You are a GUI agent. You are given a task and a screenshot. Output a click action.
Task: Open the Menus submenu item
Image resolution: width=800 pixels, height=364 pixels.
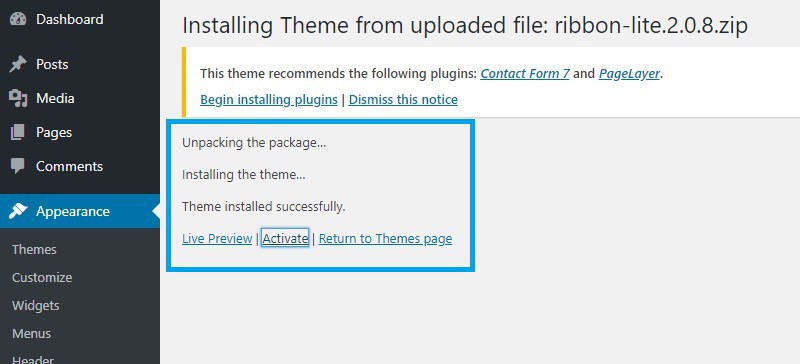click(32, 334)
